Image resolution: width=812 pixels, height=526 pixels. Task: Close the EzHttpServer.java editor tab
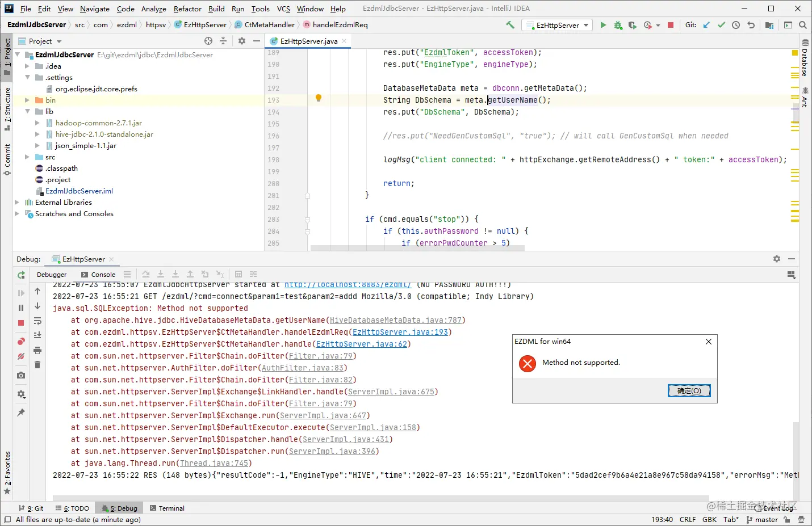click(x=344, y=41)
